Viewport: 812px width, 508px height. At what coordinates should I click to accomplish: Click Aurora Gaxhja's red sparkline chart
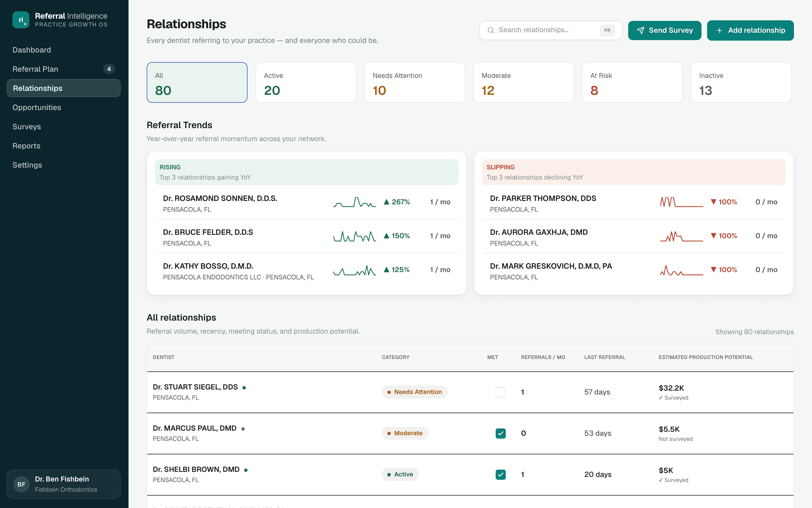click(681, 236)
